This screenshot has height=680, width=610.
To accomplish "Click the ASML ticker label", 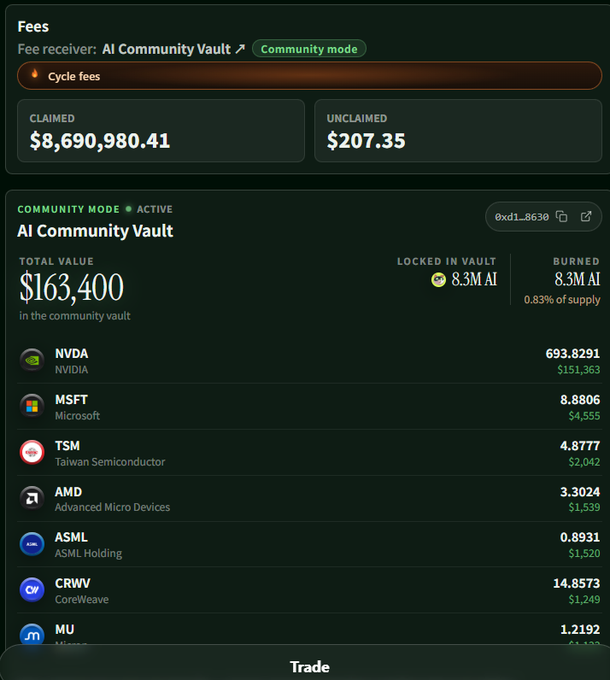I will [71, 537].
